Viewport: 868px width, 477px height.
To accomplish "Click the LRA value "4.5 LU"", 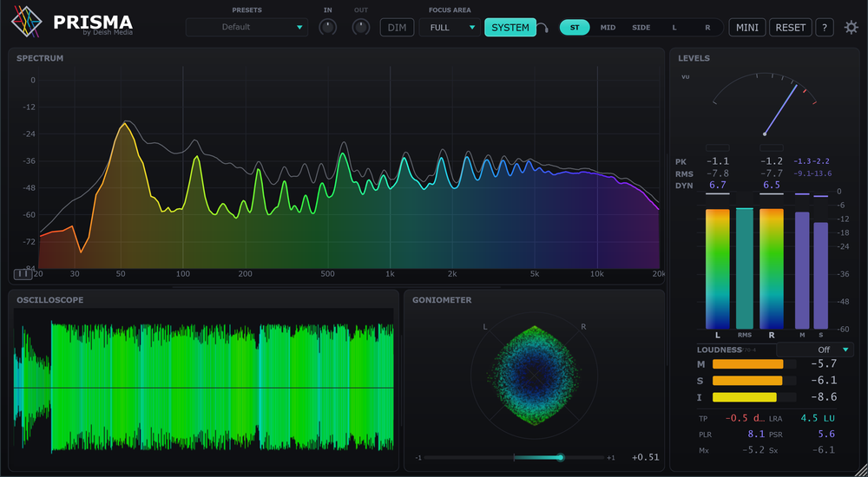I will tap(818, 418).
